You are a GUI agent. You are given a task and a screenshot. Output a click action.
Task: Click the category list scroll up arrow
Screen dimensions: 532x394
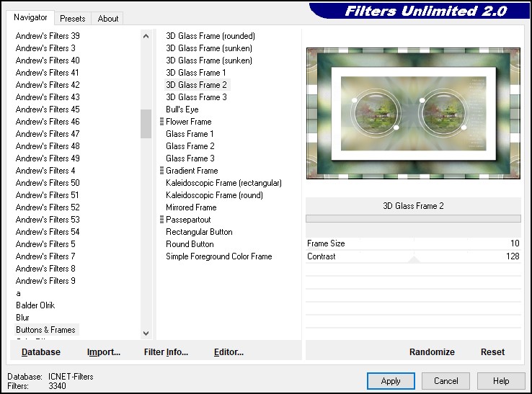(x=146, y=36)
